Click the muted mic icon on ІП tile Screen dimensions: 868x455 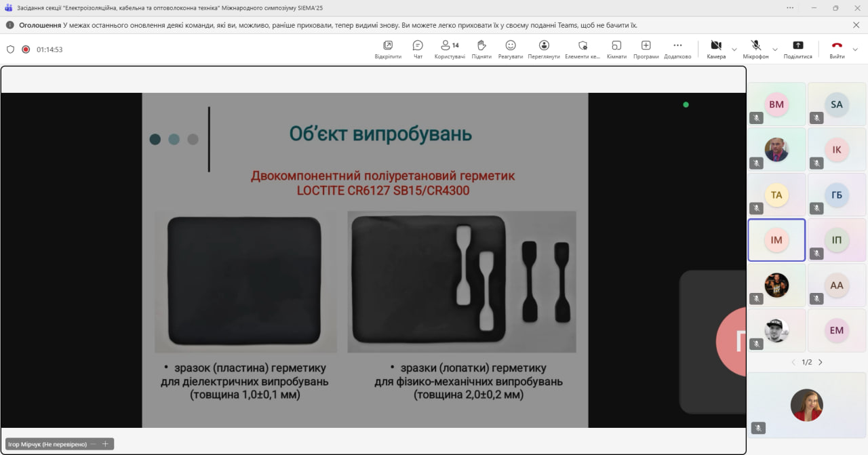(x=817, y=254)
